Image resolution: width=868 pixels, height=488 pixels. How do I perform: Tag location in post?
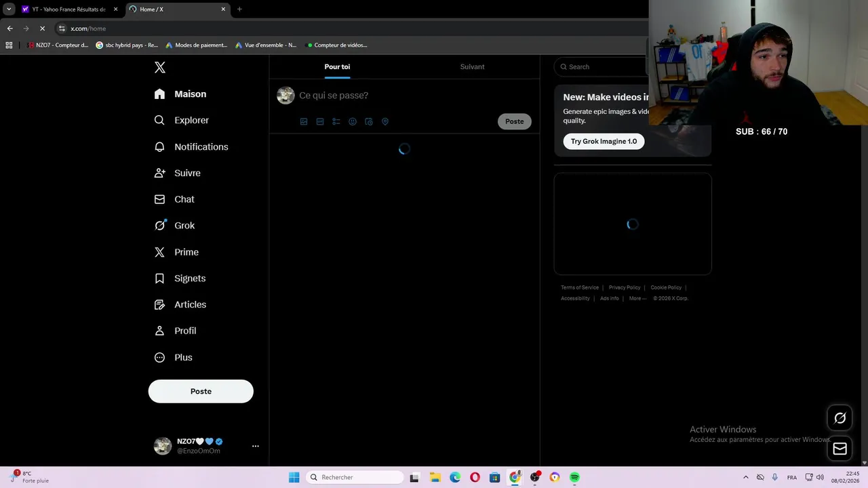tap(385, 121)
